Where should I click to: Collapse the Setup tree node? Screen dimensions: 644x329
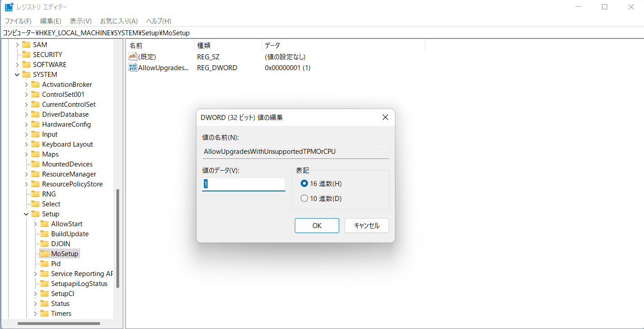[26, 214]
